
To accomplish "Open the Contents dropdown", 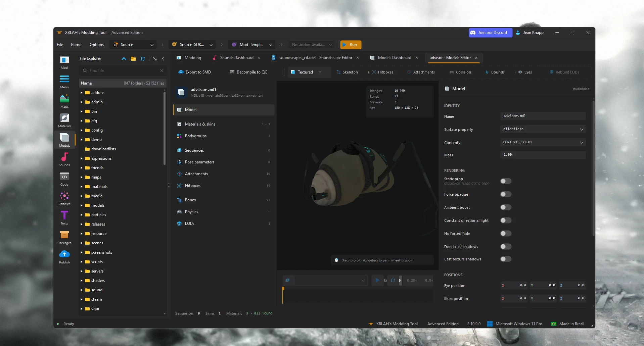I will tap(543, 142).
